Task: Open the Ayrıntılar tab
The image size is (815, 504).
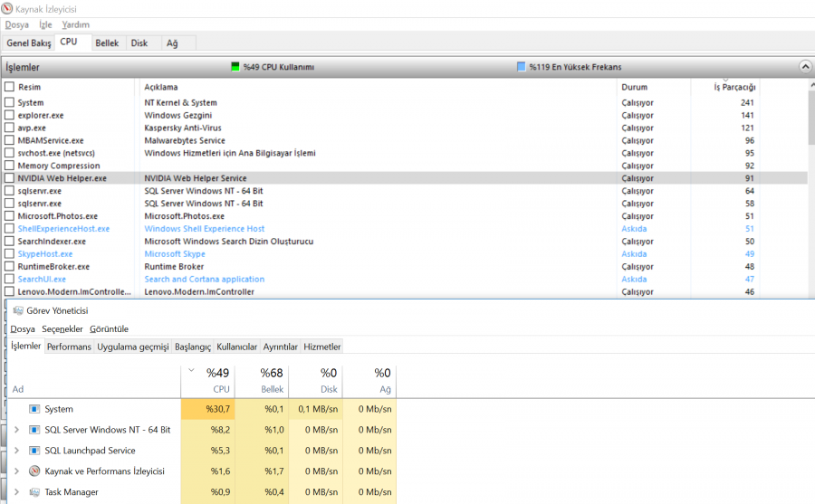Action: pos(280,347)
